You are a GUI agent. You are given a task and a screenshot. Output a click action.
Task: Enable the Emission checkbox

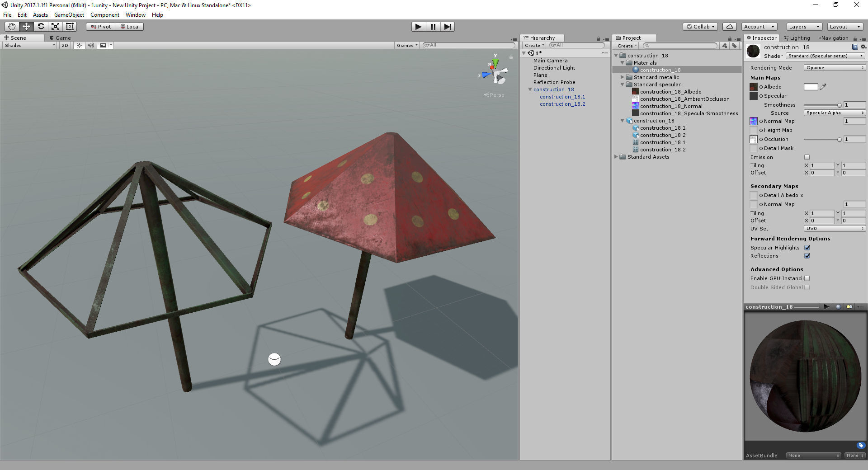tap(807, 157)
